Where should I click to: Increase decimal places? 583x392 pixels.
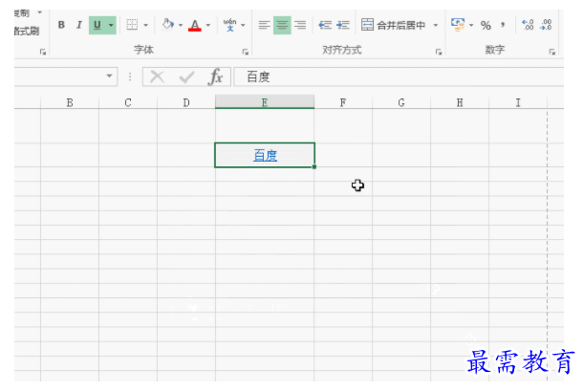click(528, 25)
